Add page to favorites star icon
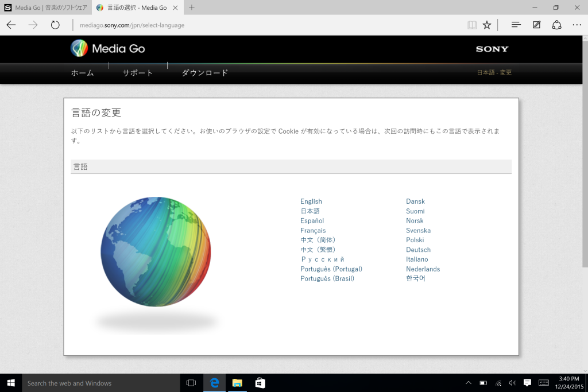 pos(487,25)
